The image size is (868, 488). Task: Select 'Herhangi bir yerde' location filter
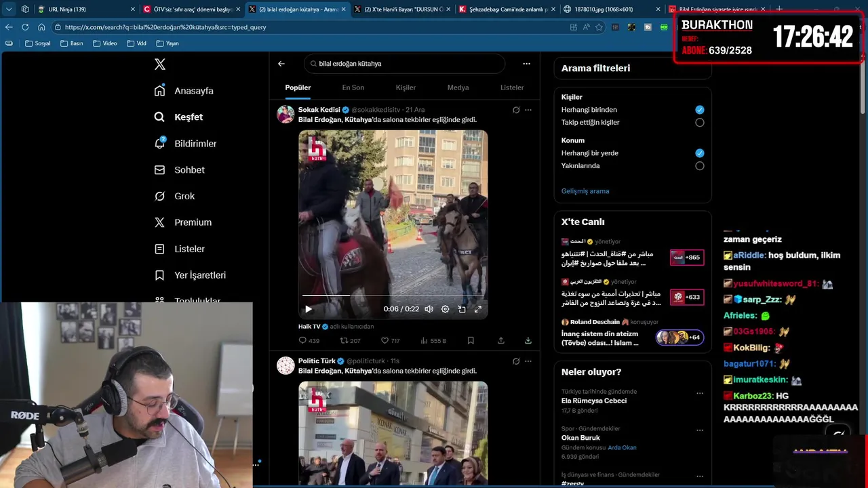pos(700,153)
